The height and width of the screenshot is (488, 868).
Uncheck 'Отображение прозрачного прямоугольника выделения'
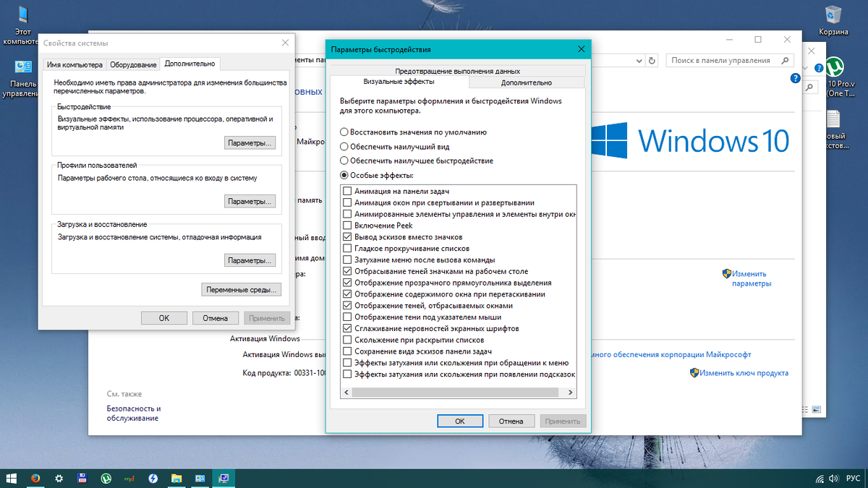tap(347, 283)
